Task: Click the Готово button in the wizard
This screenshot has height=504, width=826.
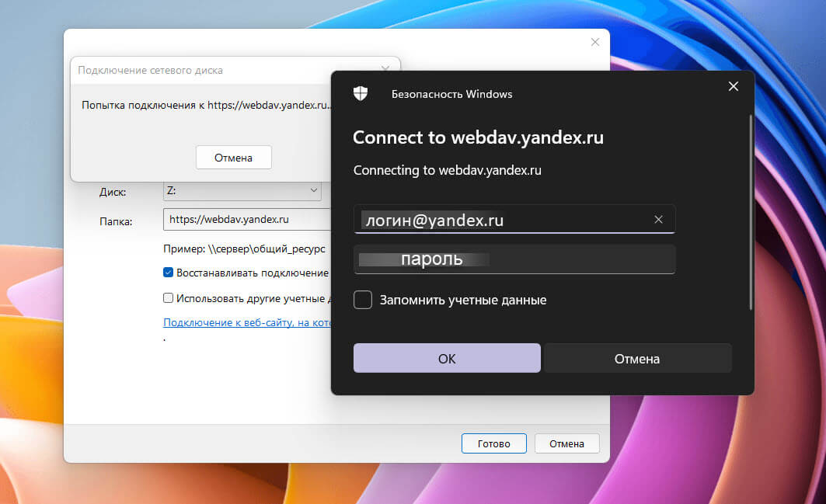Action: [x=493, y=443]
